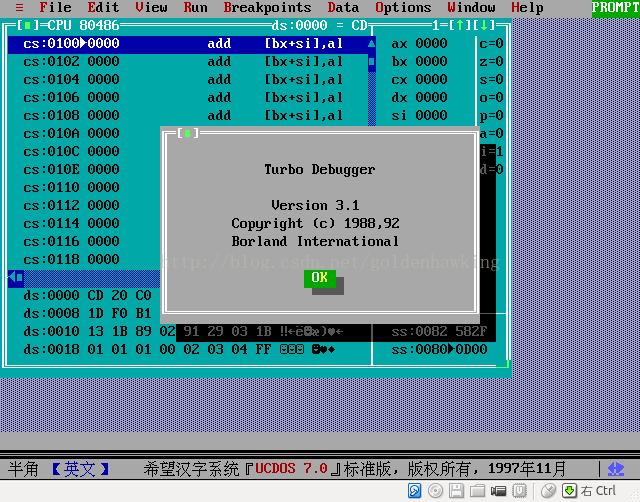Click the CPU window close box
The image size is (640, 502).
coord(28,26)
